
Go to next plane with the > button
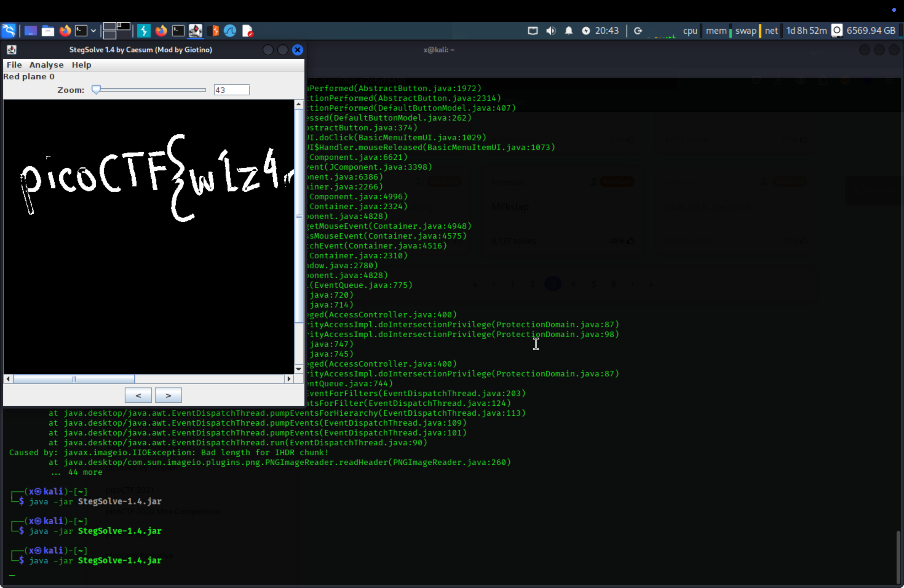pos(168,395)
